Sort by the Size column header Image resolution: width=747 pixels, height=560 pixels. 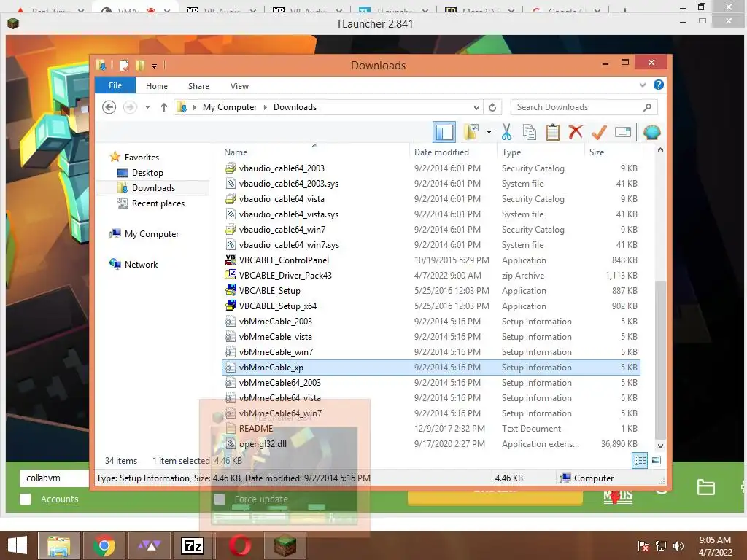(x=614, y=152)
